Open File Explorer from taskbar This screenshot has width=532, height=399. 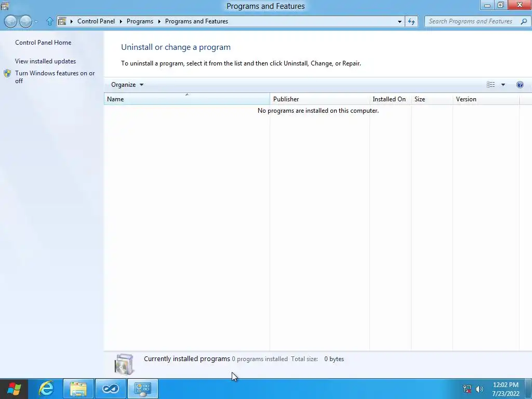[x=78, y=389]
